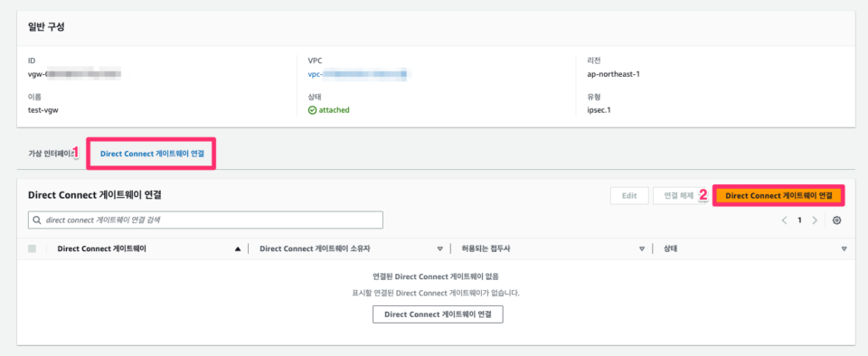Open the Direct Connect 게이트웨이 연결 tab
Viewport: 868px width, 356px height.
tap(152, 155)
